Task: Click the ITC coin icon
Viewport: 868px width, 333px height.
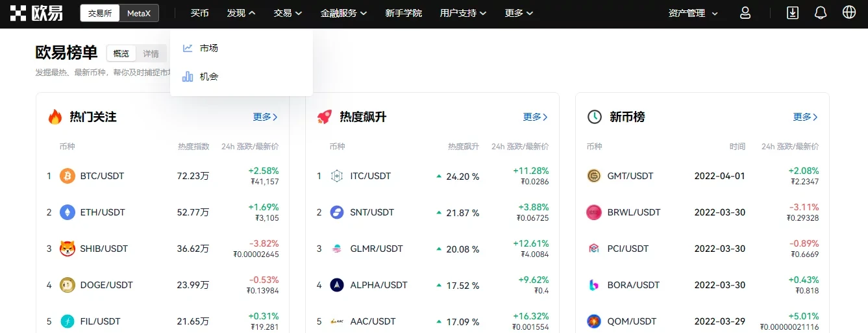Action: (x=337, y=176)
